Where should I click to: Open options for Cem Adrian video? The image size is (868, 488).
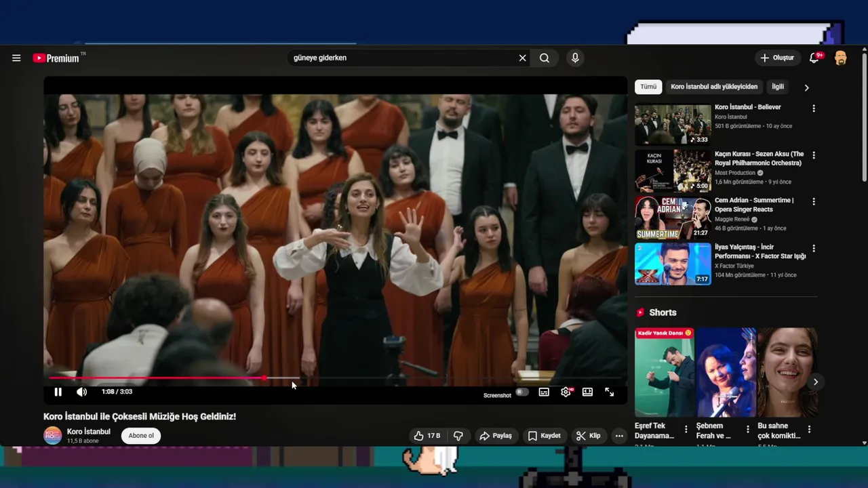[814, 201]
